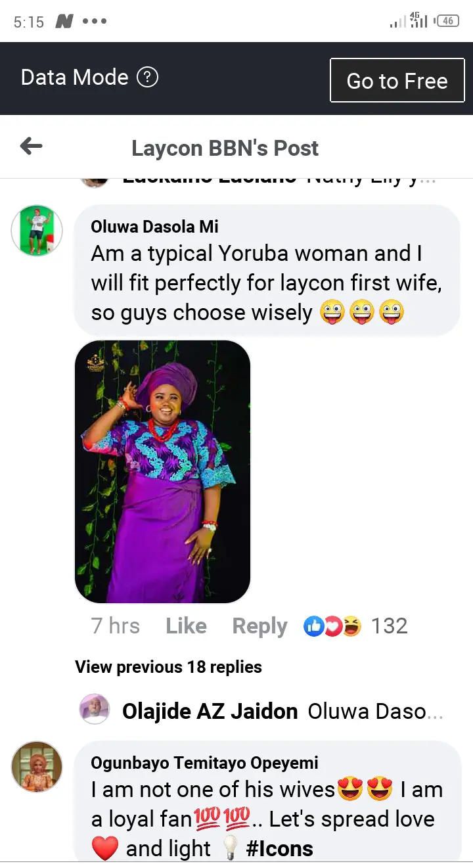Open Ogunbayo Temitayo Opeyemi's profile picture
473x868 pixels.
pos(37,767)
